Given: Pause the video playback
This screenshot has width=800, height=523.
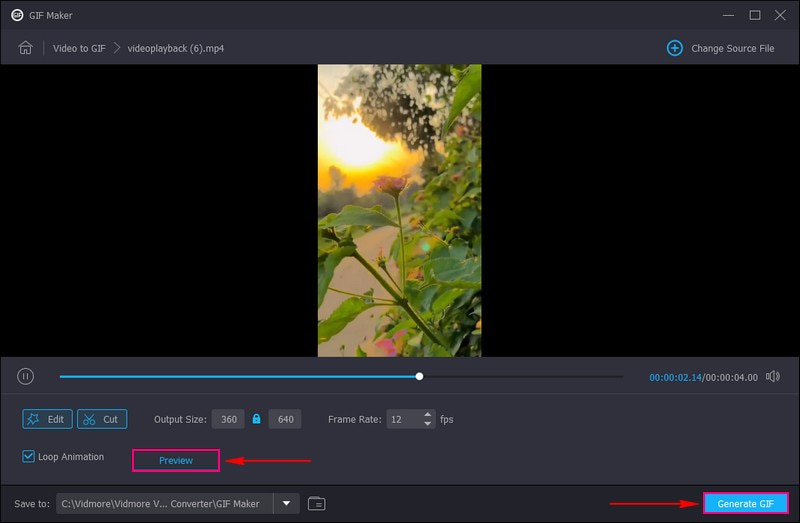Looking at the screenshot, I should (26, 376).
